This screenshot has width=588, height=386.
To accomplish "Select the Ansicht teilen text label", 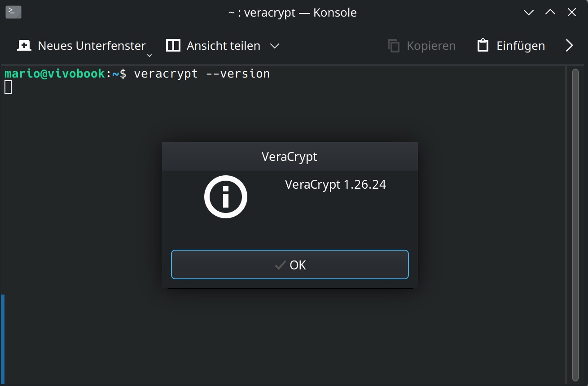I will [x=223, y=46].
